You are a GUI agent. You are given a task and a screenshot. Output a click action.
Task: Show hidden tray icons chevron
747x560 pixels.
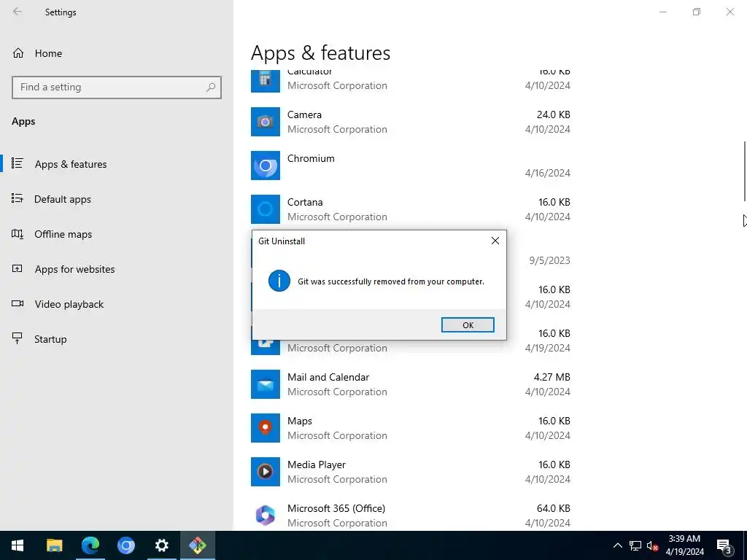tap(617, 545)
